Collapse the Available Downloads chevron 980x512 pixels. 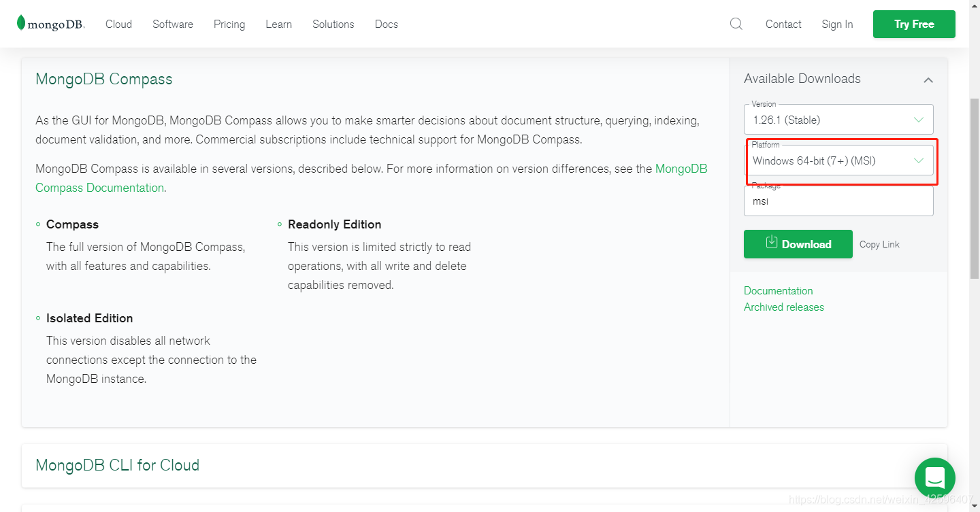pos(928,80)
